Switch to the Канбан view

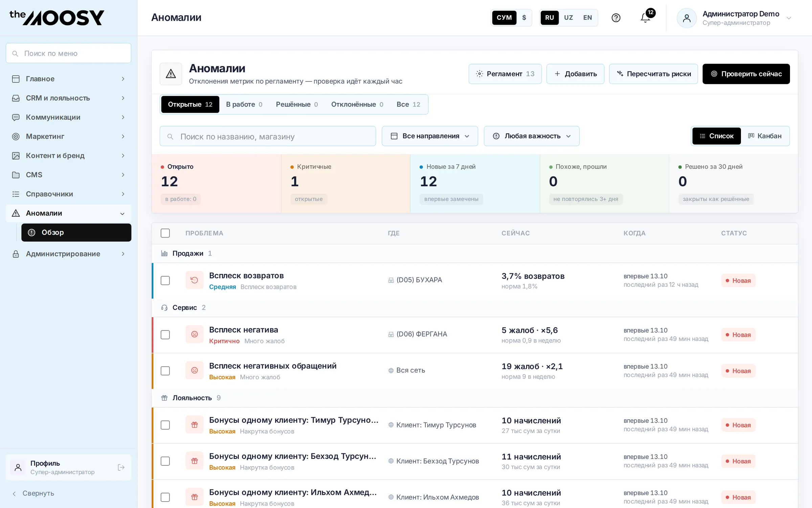765,136
